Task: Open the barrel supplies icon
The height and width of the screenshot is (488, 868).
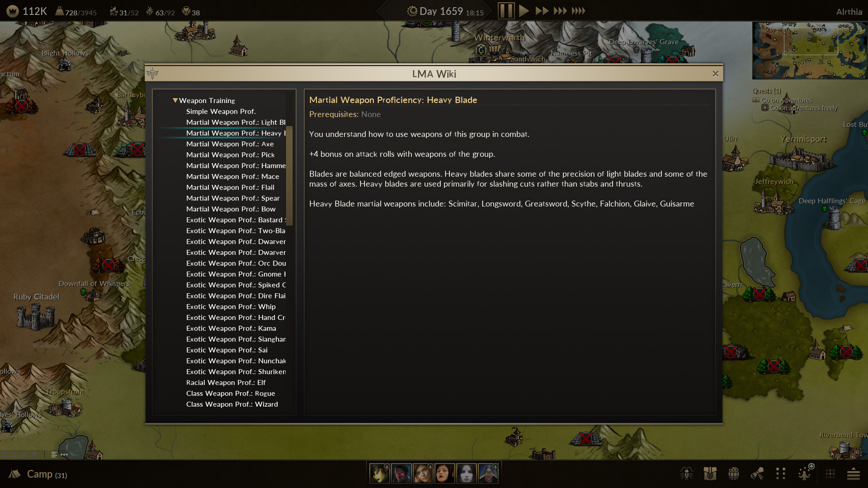Action: coord(733,474)
